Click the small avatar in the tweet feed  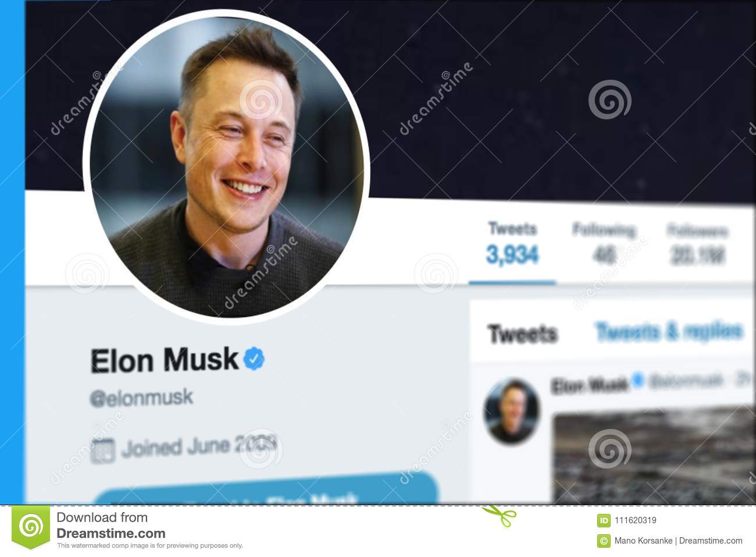tap(512, 411)
